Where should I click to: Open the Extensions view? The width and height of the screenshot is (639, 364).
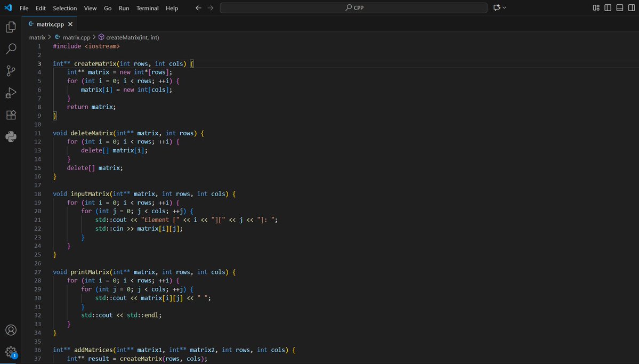click(x=11, y=115)
